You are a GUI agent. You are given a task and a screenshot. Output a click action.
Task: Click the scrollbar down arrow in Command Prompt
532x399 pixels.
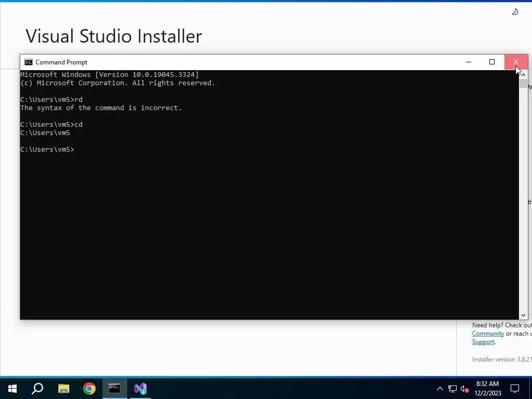point(523,315)
